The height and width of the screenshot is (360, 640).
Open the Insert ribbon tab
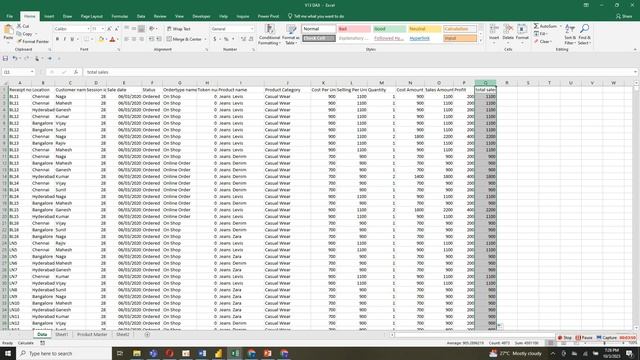(x=49, y=16)
